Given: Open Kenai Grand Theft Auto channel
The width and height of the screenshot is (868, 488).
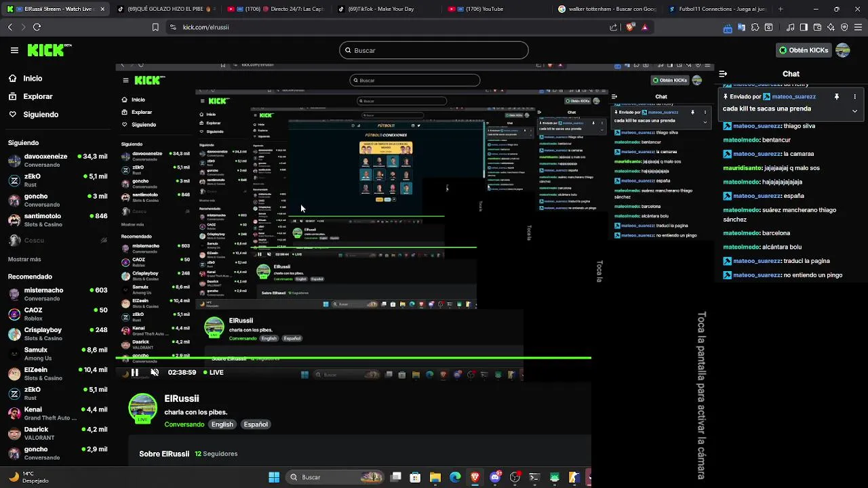Looking at the screenshot, I should coord(58,413).
